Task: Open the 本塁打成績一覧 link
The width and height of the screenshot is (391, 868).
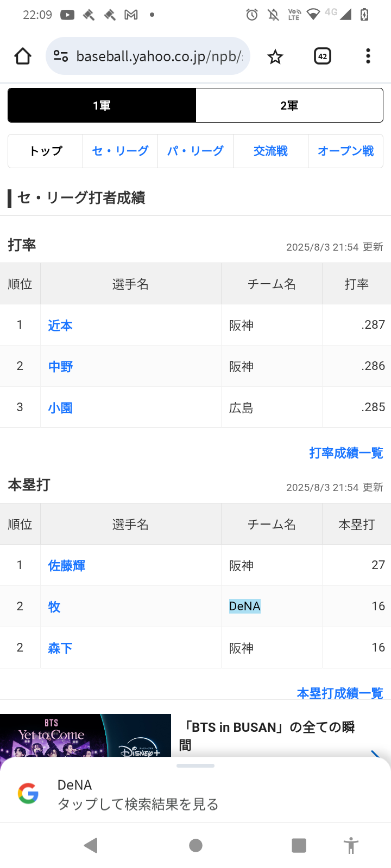Action: pos(339,693)
